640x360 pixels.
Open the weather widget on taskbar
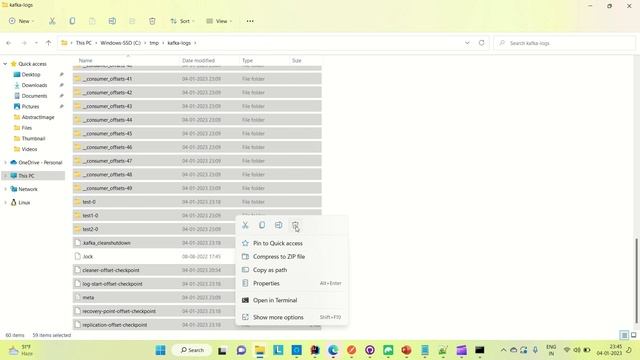[x=20, y=350]
